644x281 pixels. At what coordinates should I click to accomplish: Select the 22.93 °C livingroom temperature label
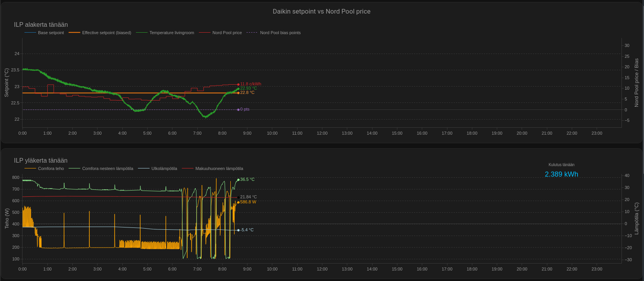tap(248, 88)
